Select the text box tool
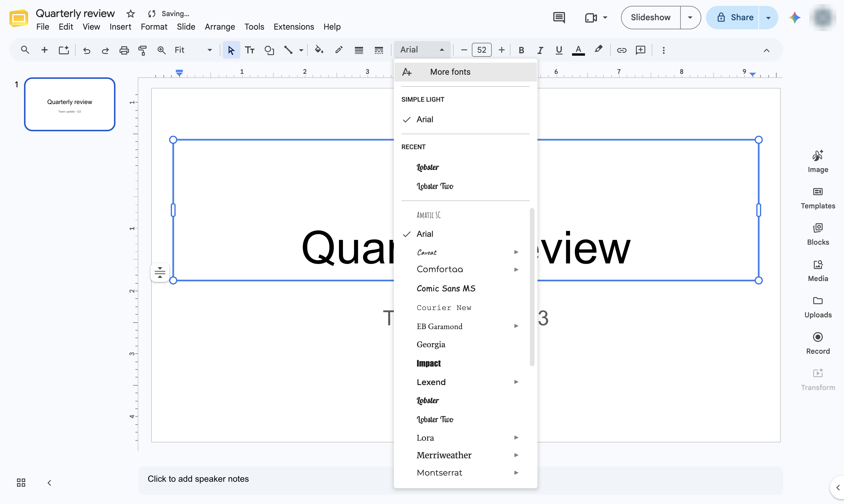844x504 pixels. (250, 50)
